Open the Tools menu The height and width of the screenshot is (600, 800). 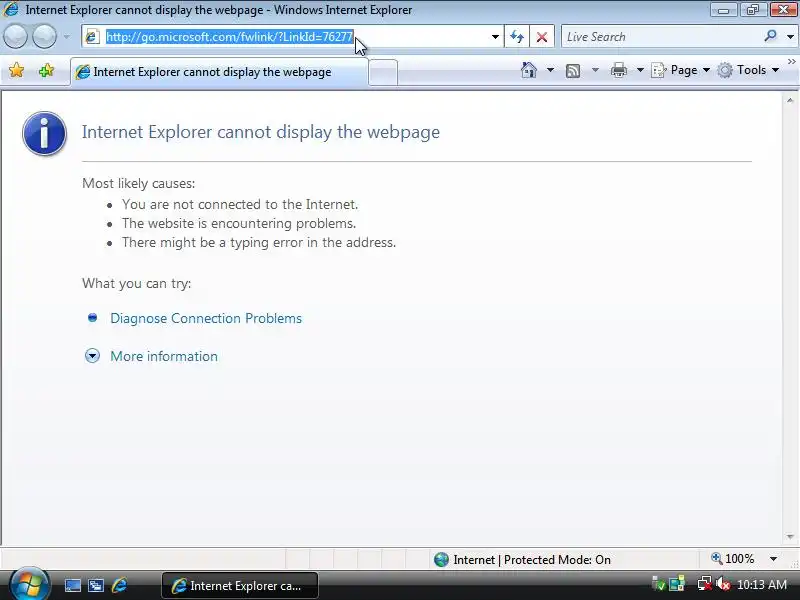(x=748, y=70)
